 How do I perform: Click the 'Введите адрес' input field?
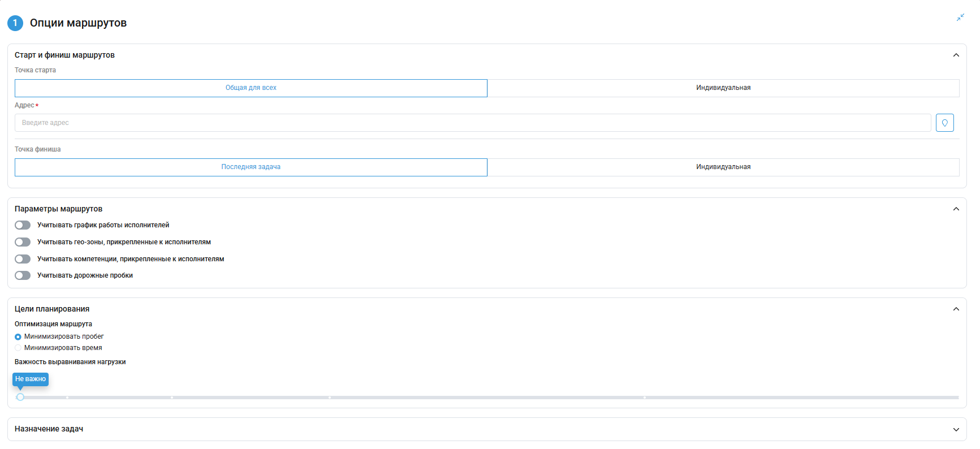pyautogui.click(x=472, y=123)
